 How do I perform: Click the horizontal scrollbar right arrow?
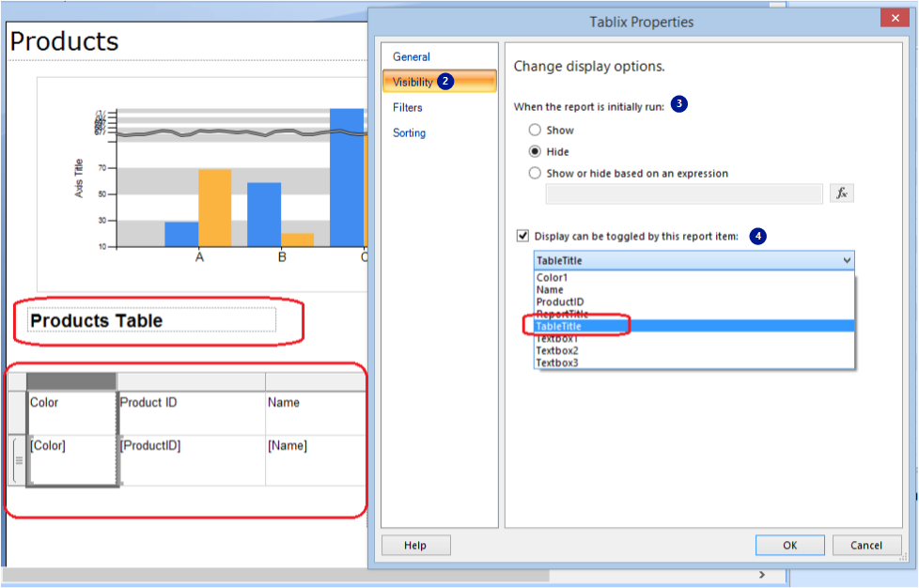[762, 575]
